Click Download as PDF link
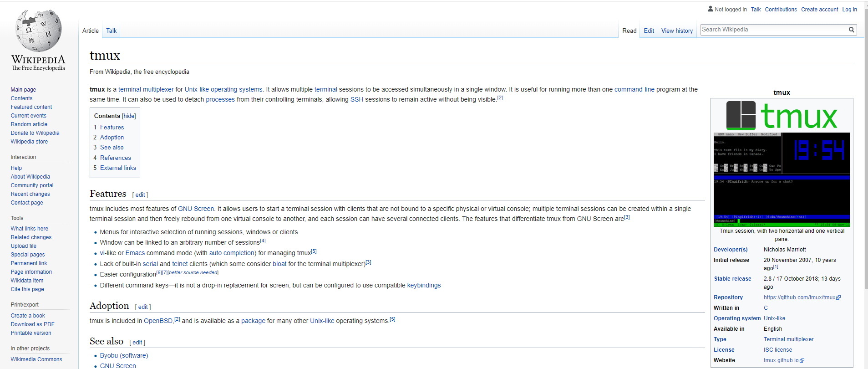Screen dimensions: 868x369 pos(32,324)
